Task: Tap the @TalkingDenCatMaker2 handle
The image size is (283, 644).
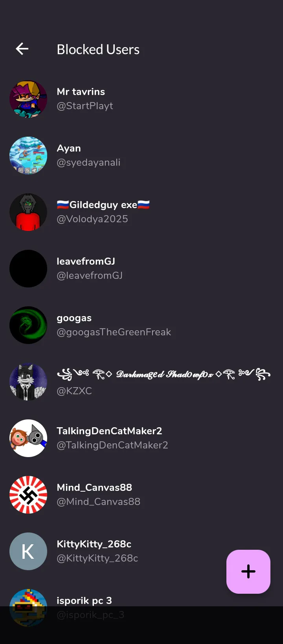Action: click(x=112, y=445)
